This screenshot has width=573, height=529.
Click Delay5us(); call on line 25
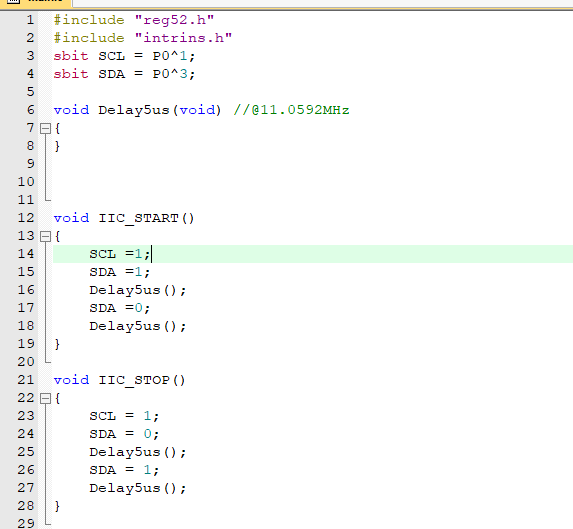point(138,453)
